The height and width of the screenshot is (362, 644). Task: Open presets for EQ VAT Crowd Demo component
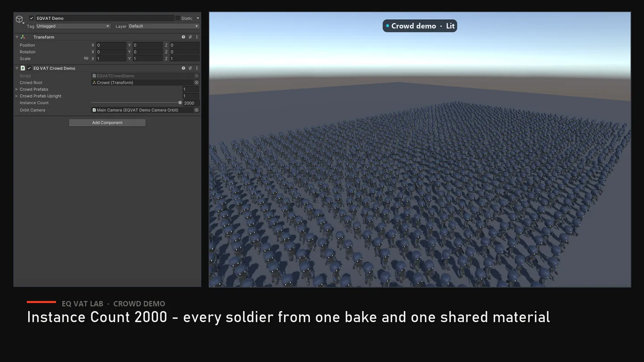tap(190, 68)
